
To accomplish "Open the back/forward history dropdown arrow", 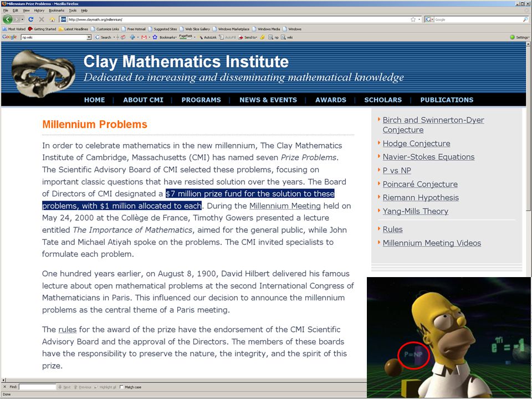I will click(x=22, y=20).
